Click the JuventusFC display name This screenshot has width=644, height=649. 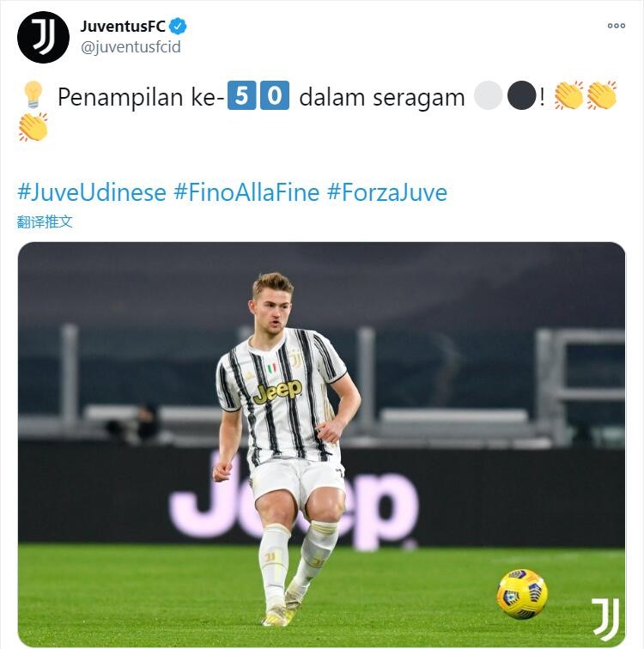click(x=123, y=27)
